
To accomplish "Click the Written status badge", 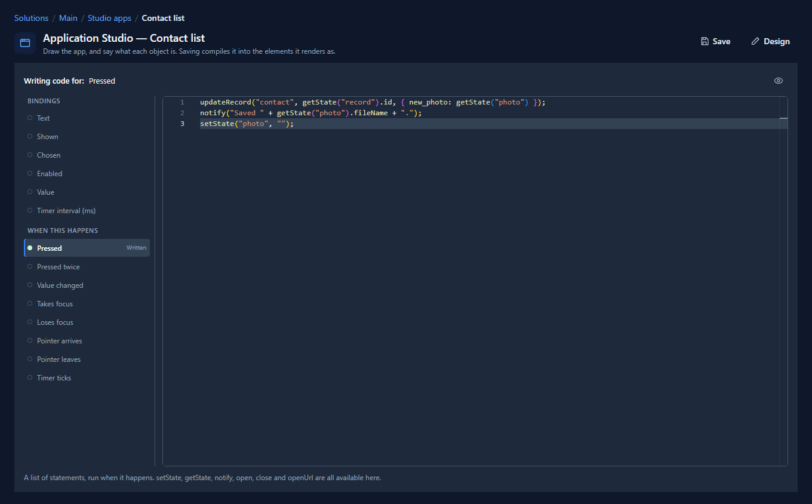I will tap(136, 248).
